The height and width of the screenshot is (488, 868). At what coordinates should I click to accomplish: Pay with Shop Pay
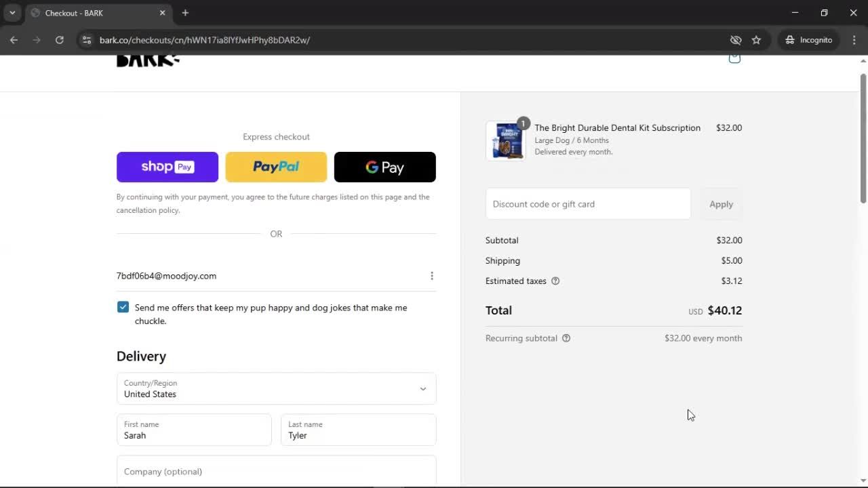pos(167,167)
